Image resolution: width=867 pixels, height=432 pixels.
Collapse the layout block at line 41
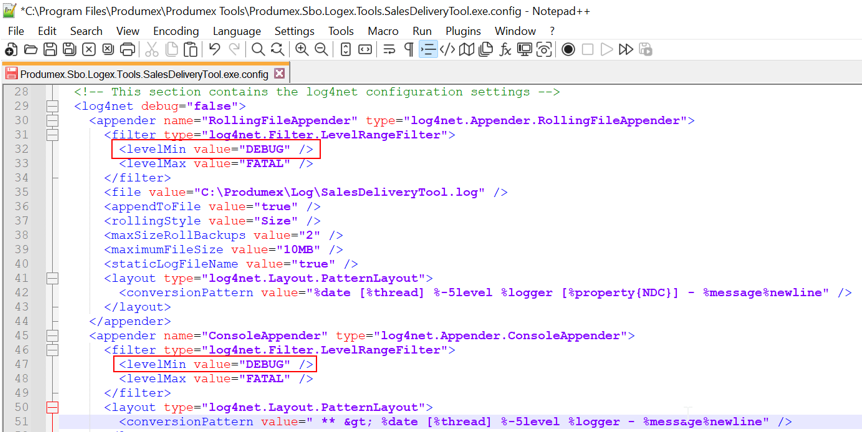point(53,278)
